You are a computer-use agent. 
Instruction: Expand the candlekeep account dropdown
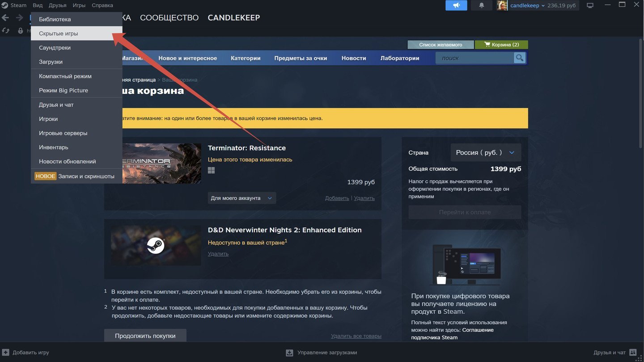(527, 5)
